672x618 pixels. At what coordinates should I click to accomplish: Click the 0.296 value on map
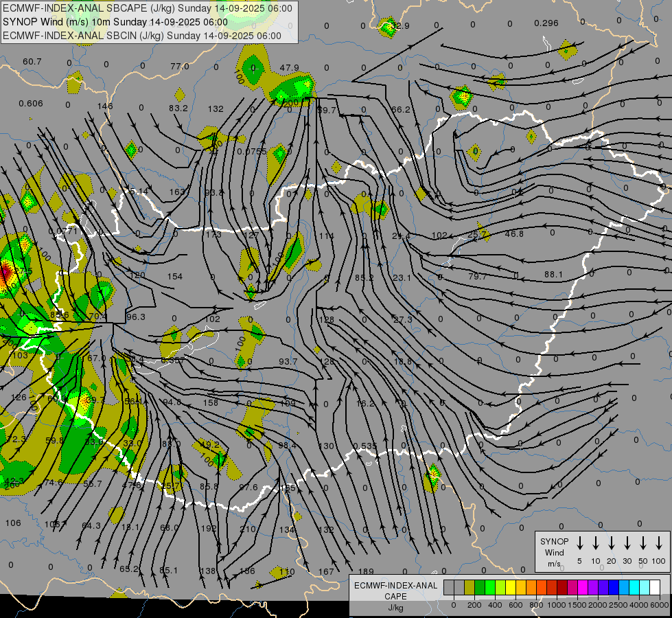(x=546, y=23)
